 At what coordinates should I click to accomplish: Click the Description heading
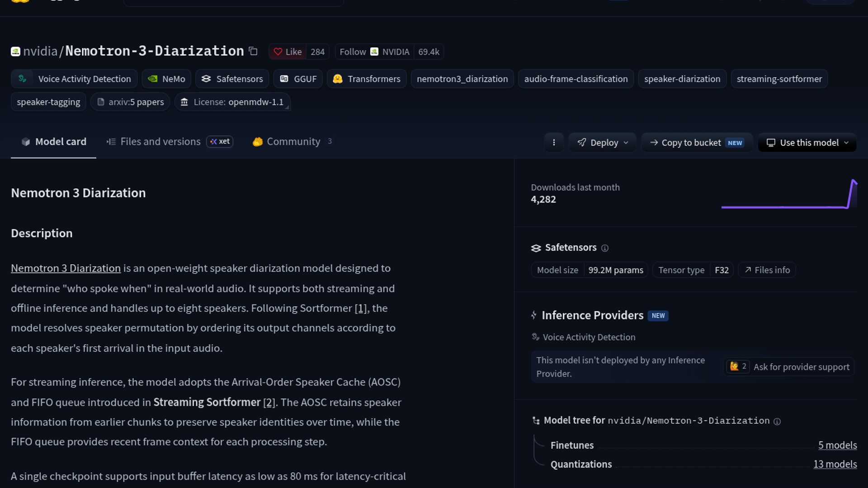coord(42,234)
